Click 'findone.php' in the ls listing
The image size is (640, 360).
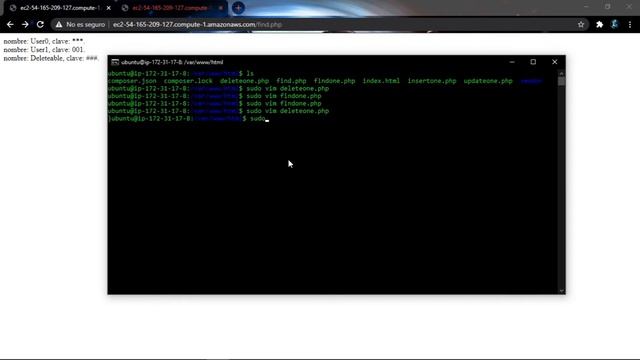[x=334, y=81]
